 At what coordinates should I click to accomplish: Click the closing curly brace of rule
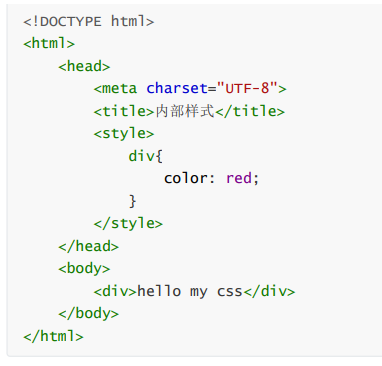click(x=133, y=201)
